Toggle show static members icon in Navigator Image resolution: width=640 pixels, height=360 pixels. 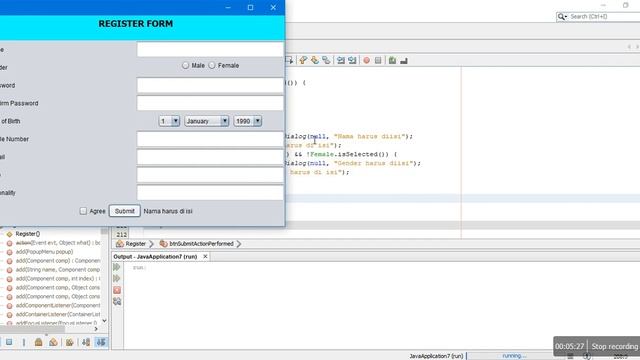tap(38, 342)
